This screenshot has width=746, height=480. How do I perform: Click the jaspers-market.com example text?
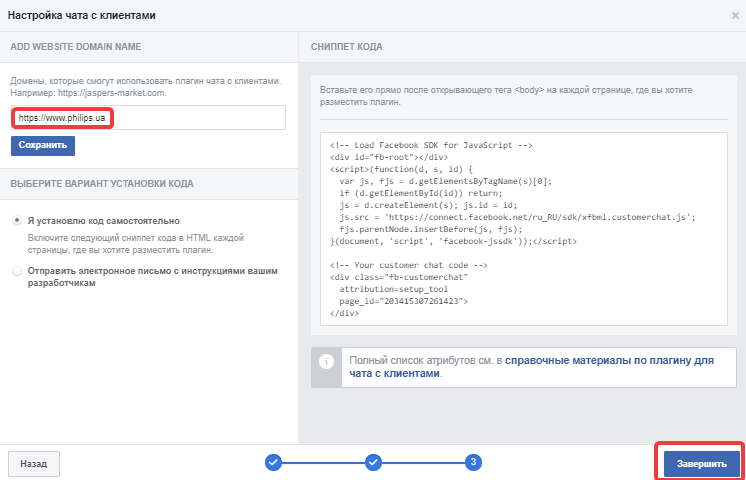pyautogui.click(x=112, y=93)
